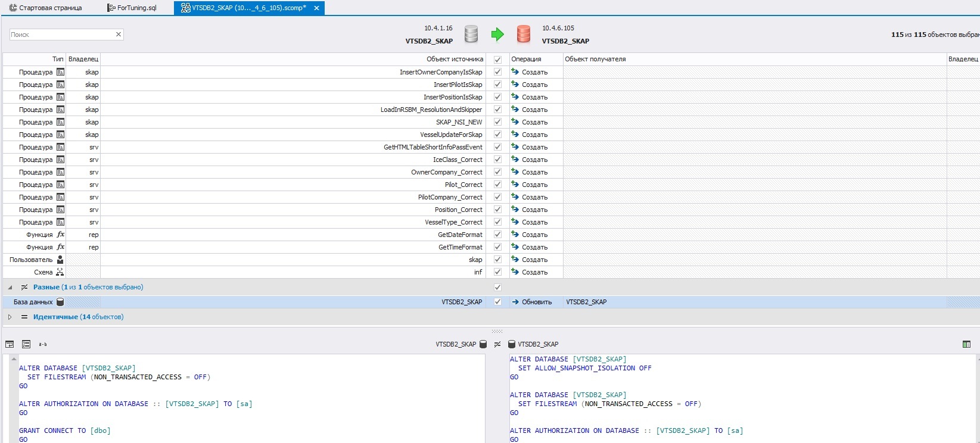Toggle the VTSDB2_SKAP database row checkbox

click(x=497, y=302)
